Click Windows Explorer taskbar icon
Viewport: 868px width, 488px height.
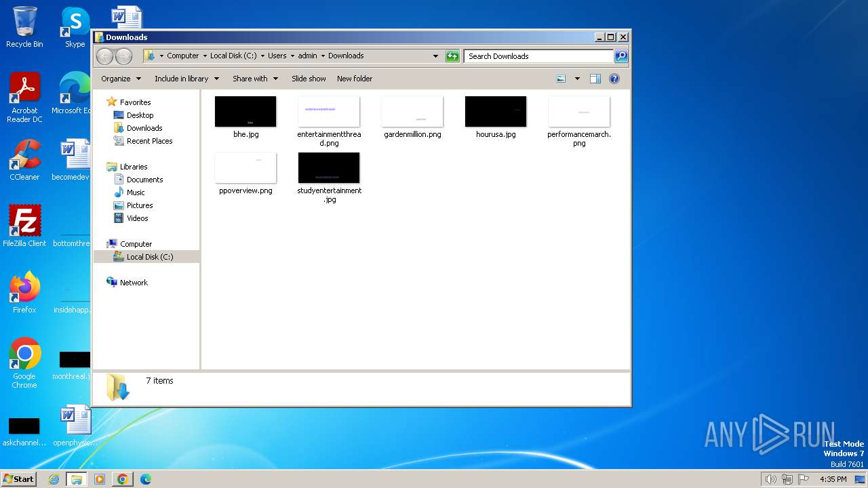77,479
